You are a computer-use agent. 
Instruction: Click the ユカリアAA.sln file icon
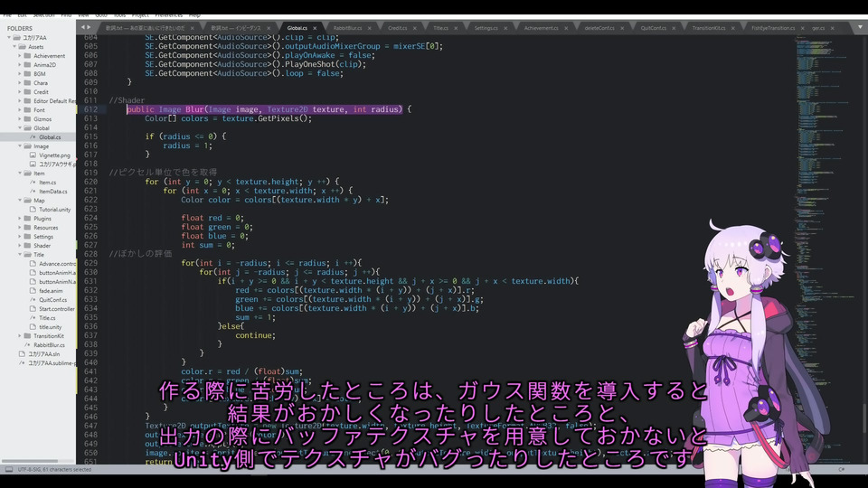pyautogui.click(x=22, y=354)
